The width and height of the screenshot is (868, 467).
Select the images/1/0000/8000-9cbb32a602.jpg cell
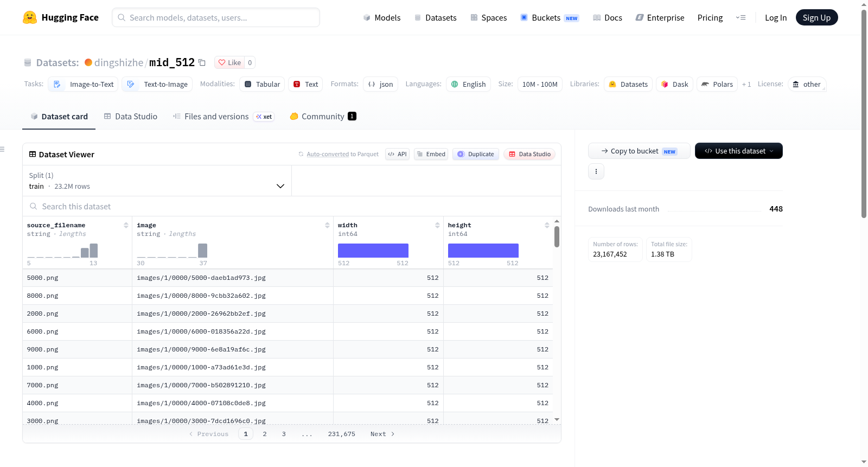tap(233, 296)
